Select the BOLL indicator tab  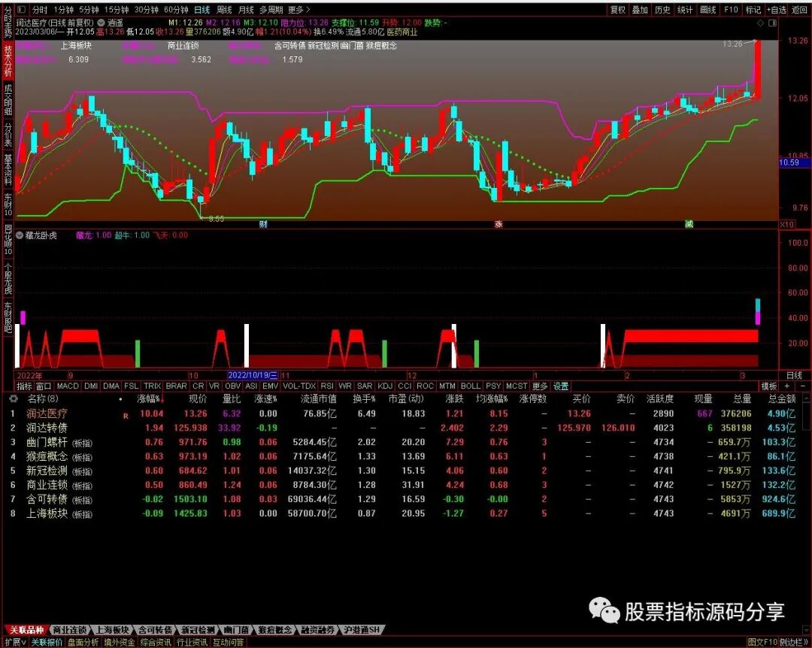471,386
